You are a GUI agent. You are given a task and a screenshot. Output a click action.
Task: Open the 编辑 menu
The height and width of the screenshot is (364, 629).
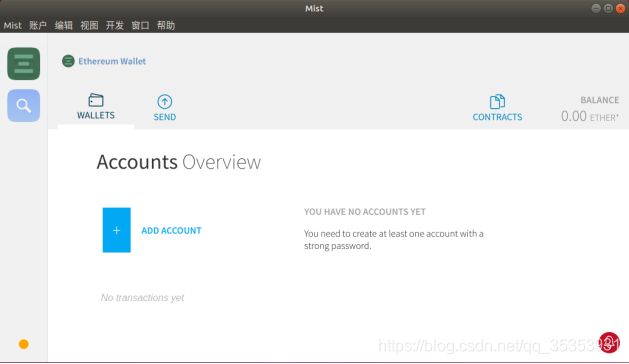click(63, 25)
